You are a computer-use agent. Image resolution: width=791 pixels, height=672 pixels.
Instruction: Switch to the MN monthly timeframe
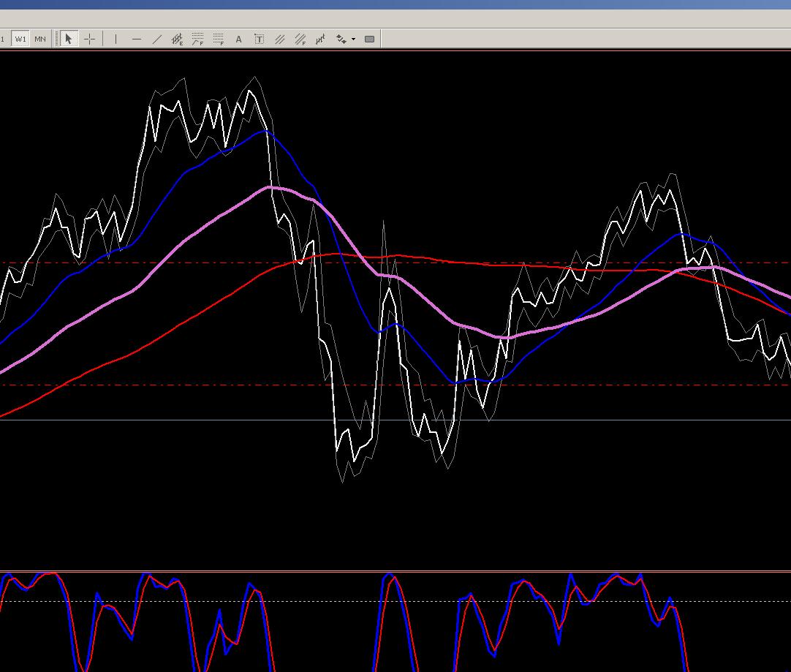click(40, 39)
